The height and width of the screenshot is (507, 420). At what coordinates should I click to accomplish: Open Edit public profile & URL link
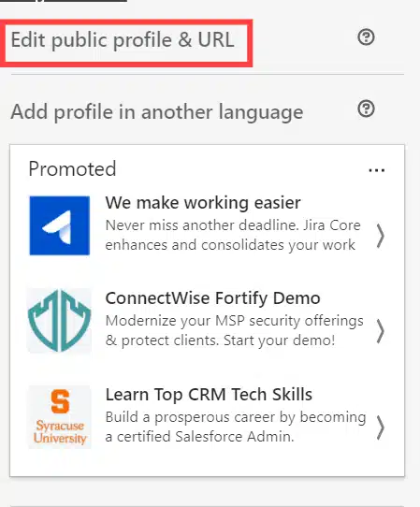[x=123, y=40]
